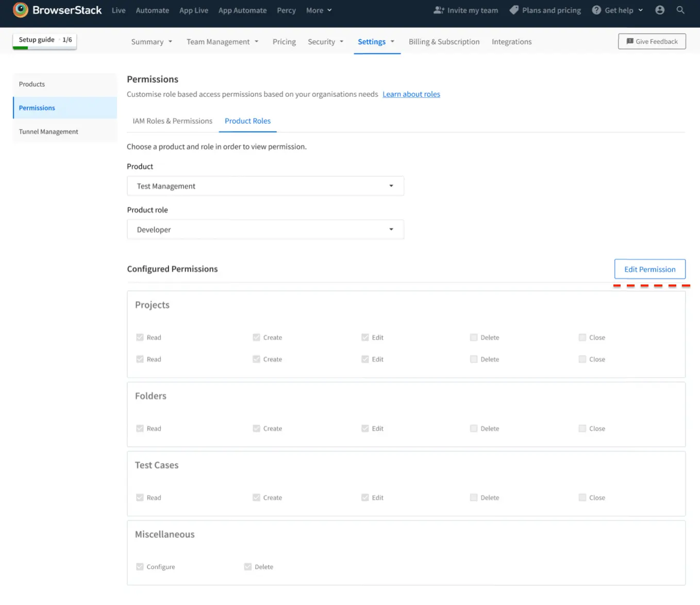Toggle Miscellaneous Configure checkbox

(140, 567)
